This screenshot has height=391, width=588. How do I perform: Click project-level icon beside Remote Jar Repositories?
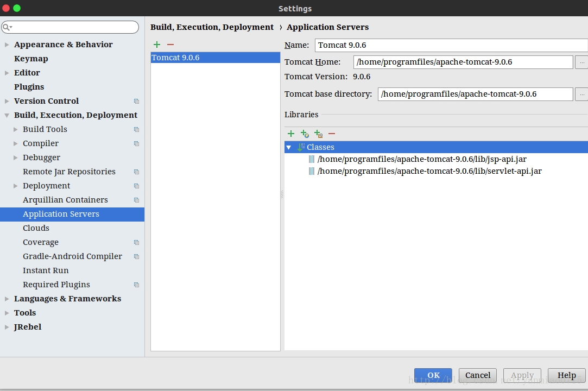pyautogui.click(x=136, y=172)
